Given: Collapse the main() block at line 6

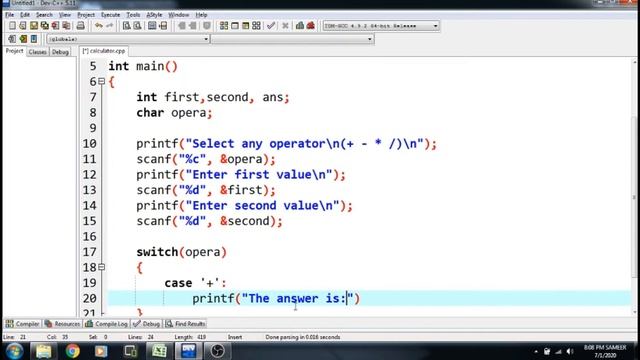Looking at the screenshot, I should (102, 81).
